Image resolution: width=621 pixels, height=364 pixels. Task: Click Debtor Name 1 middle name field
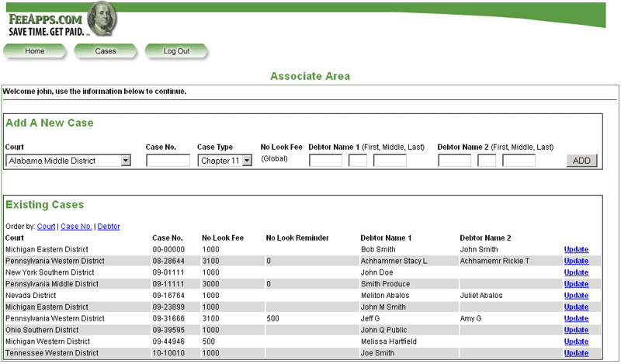tap(358, 161)
